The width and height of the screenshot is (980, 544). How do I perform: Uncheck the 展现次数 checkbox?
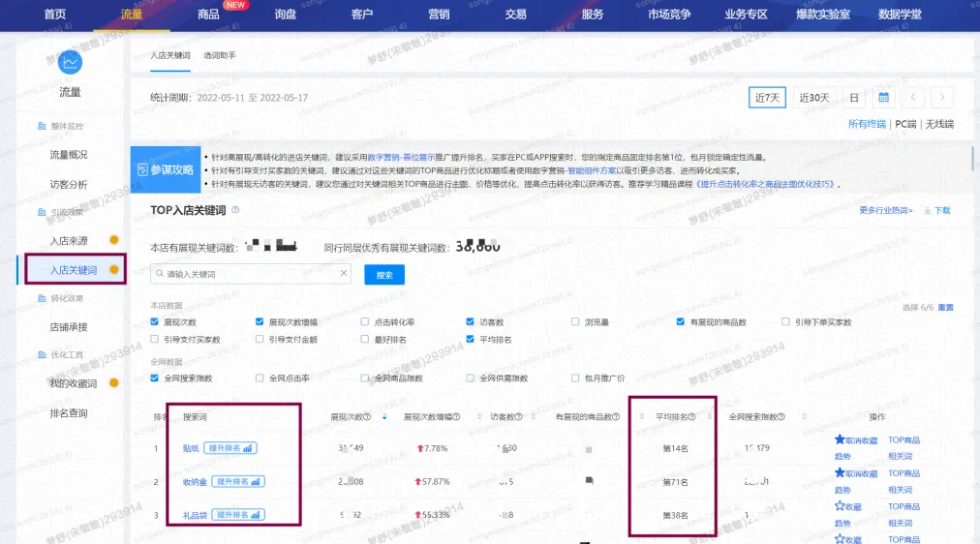click(x=156, y=322)
